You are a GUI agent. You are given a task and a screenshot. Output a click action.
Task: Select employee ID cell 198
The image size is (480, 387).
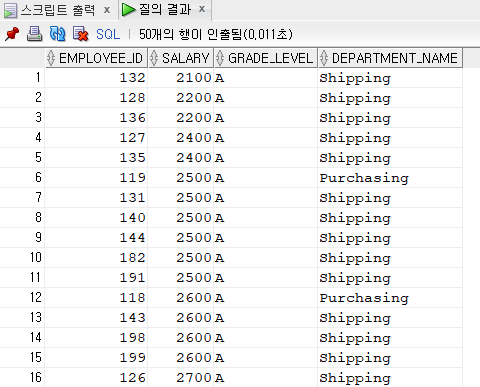pos(96,338)
